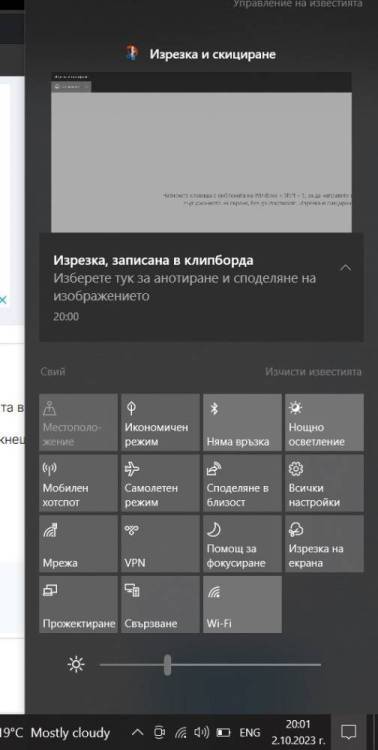
Task: Toggle the Нощно осветление tile
Action: click(x=324, y=422)
